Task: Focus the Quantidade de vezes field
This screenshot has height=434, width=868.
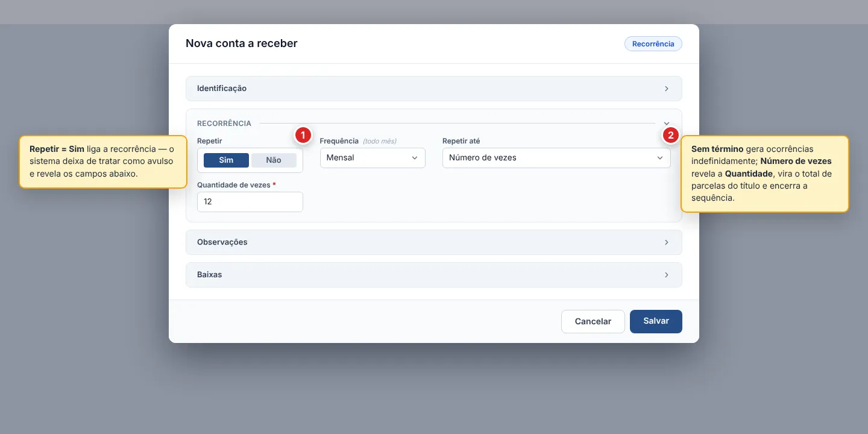Action: [x=250, y=202]
